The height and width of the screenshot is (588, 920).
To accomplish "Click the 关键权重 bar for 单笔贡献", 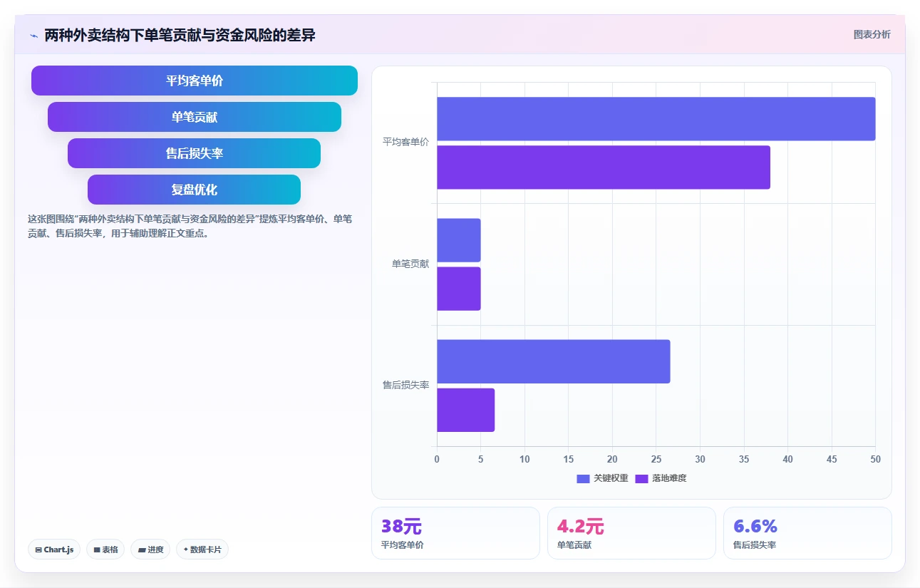I will (459, 240).
